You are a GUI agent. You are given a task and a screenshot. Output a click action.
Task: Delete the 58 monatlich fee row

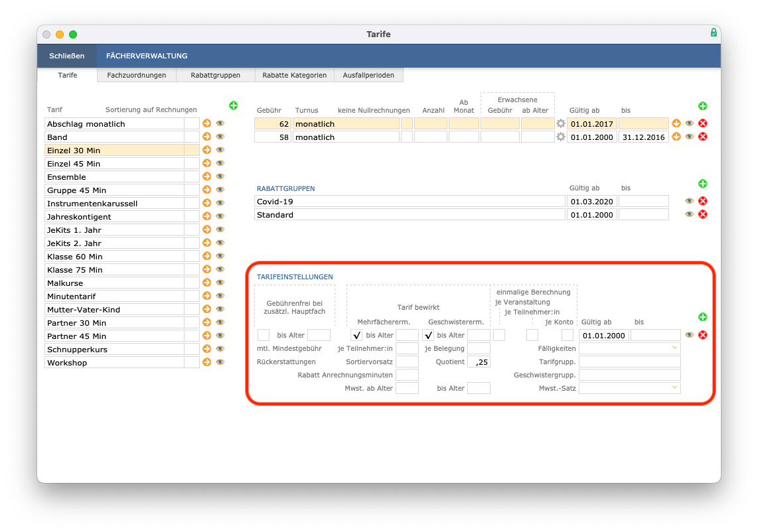click(703, 137)
